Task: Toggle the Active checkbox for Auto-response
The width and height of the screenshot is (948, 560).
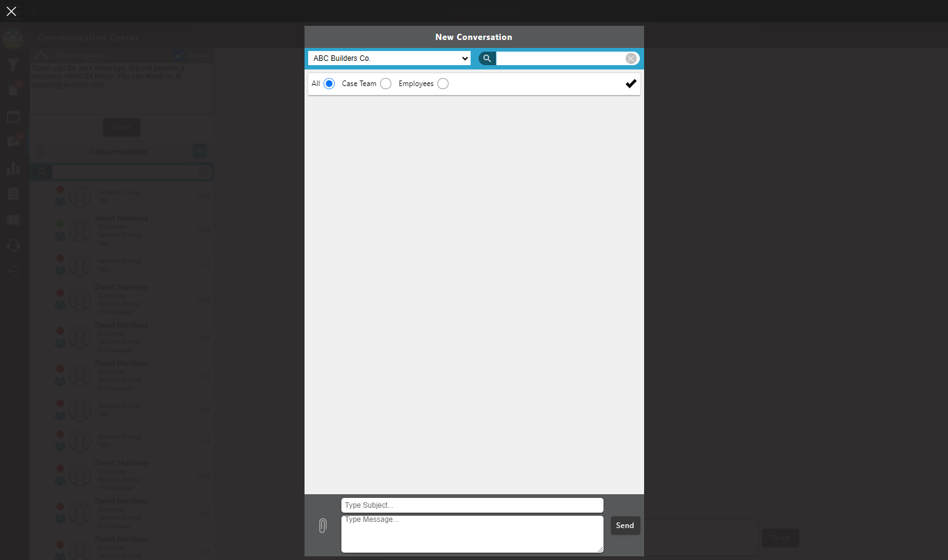Action: 180,55
